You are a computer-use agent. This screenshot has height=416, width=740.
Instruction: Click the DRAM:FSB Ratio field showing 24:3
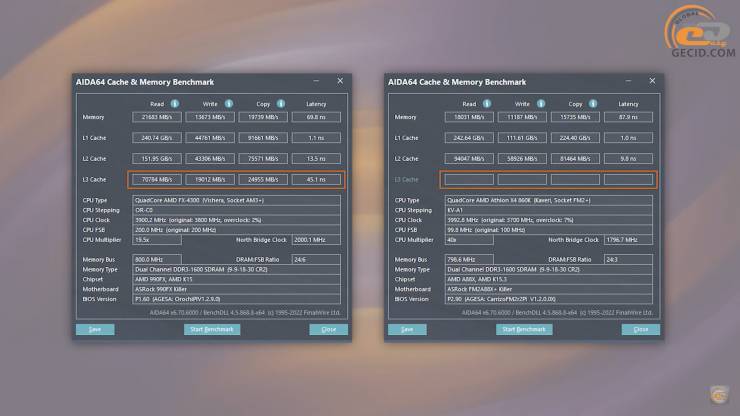pos(628,260)
